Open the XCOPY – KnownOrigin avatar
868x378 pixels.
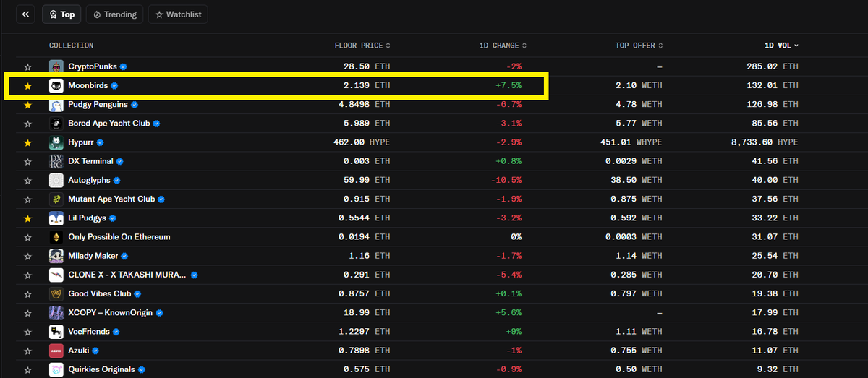[56, 312]
